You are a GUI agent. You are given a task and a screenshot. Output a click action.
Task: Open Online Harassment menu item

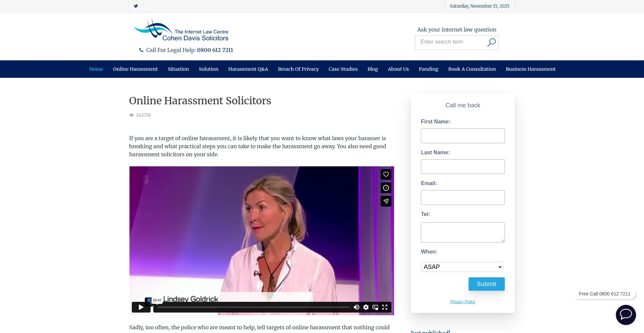[135, 69]
